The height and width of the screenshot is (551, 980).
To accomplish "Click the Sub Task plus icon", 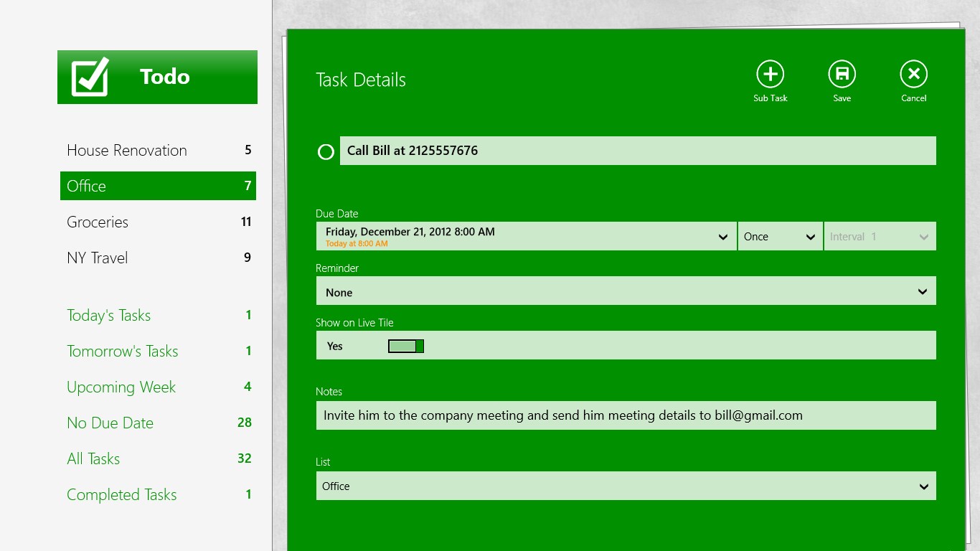I will [770, 74].
